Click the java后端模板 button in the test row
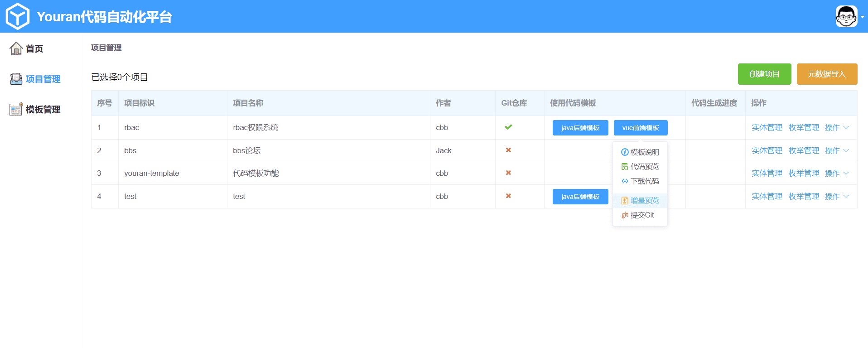 tap(580, 197)
